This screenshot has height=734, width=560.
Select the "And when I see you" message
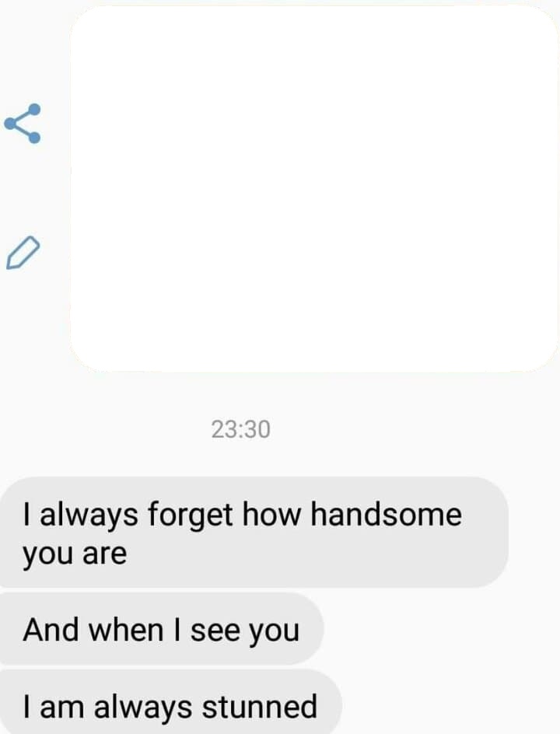161,629
